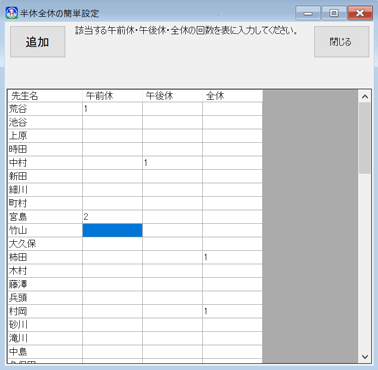This screenshot has height=370, width=378.
Task: Click the empty 午前休 cell for 村岡
Action: 112,312
